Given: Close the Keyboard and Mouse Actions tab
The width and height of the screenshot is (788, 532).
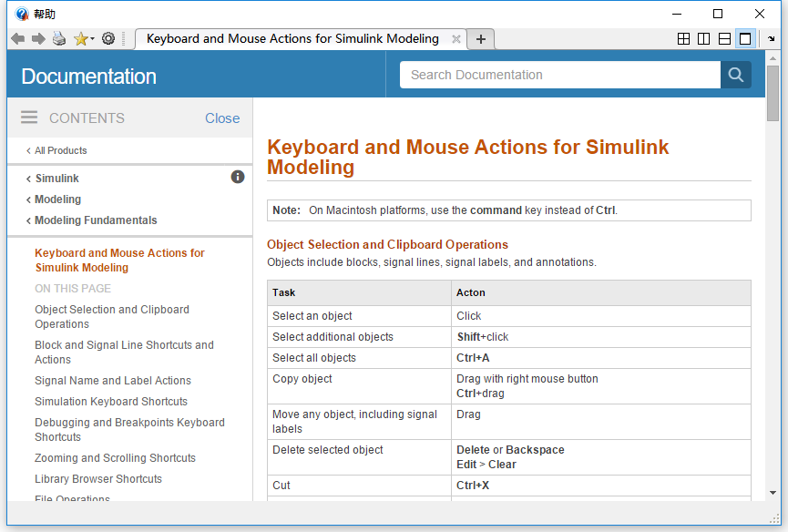Looking at the screenshot, I should 457,39.
